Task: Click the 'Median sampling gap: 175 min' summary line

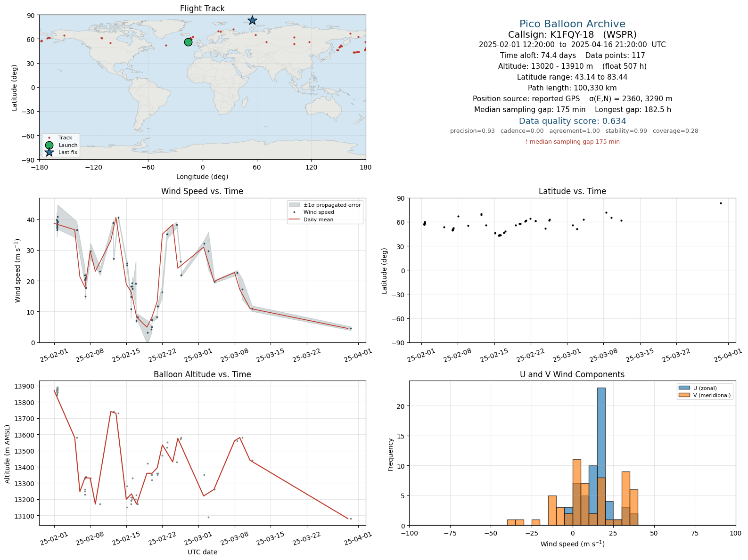Action: [530, 110]
